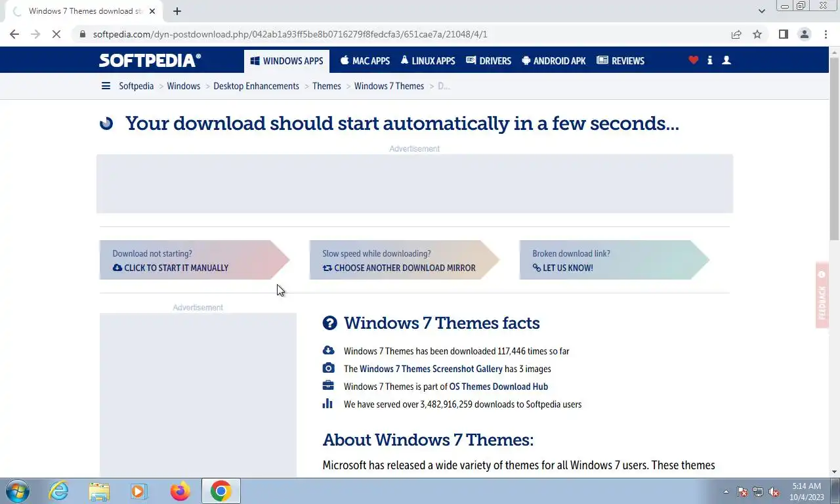The image size is (840, 504).
Task: Click the About Windows 7 Themes heading
Action: point(428,440)
